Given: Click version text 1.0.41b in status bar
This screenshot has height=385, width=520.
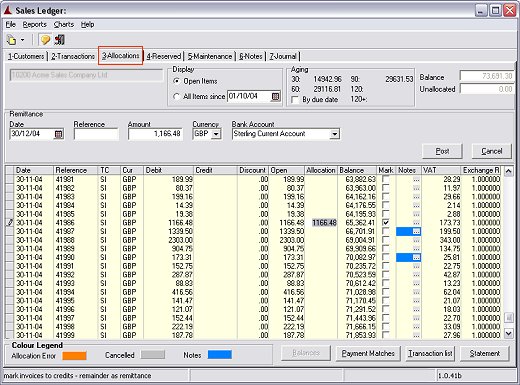Looking at the screenshot, I should (450, 376).
